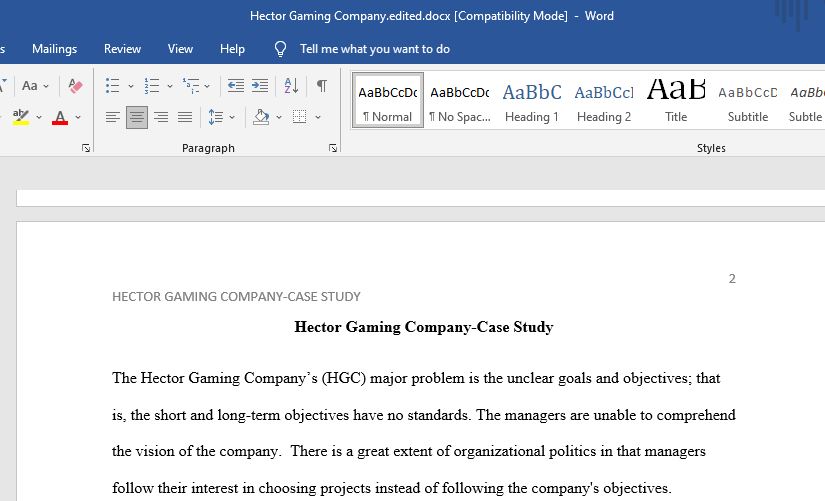This screenshot has height=501, width=825.
Task: Open the Help tab
Action: (232, 49)
